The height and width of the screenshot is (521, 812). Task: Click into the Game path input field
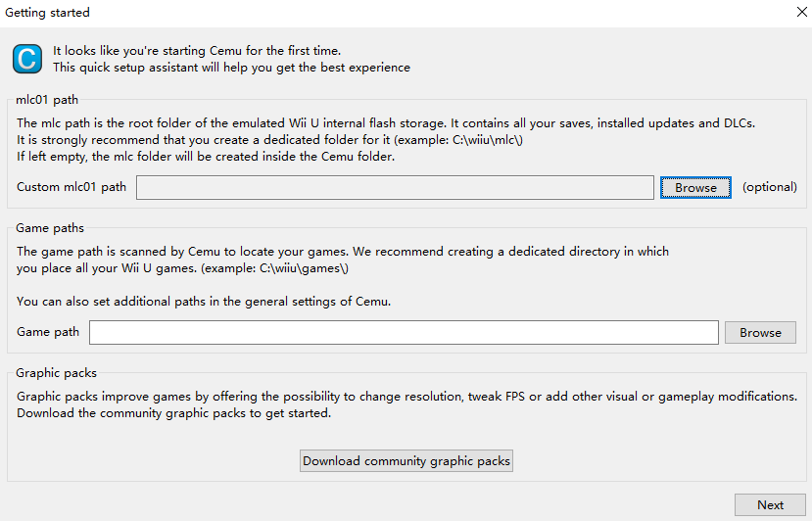(x=404, y=333)
